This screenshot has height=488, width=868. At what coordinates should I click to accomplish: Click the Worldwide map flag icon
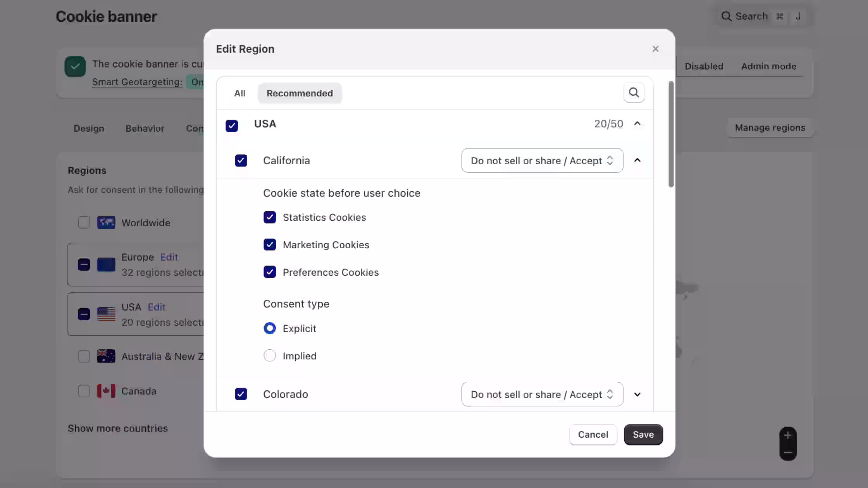pyautogui.click(x=106, y=223)
